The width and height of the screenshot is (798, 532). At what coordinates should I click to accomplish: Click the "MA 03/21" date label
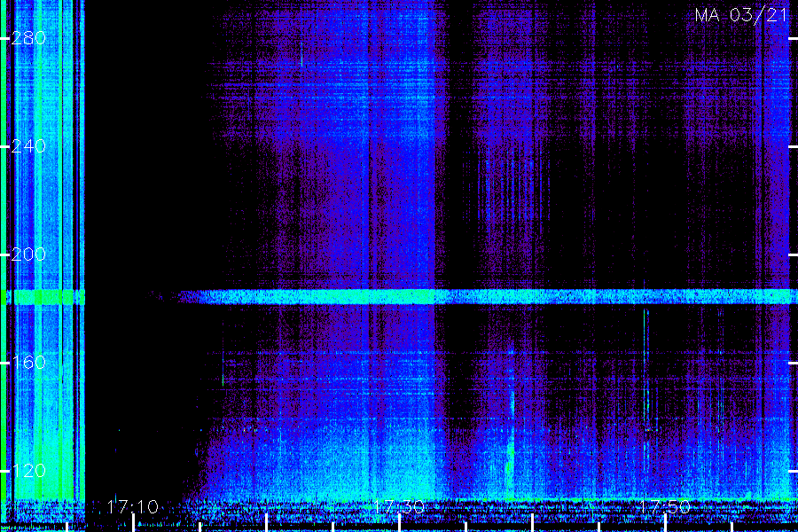pos(741,15)
